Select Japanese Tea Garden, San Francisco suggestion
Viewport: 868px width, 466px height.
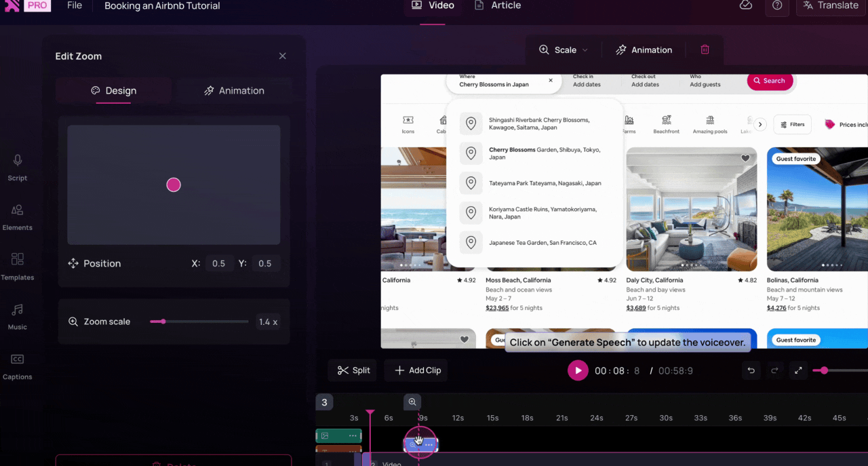click(x=534, y=243)
